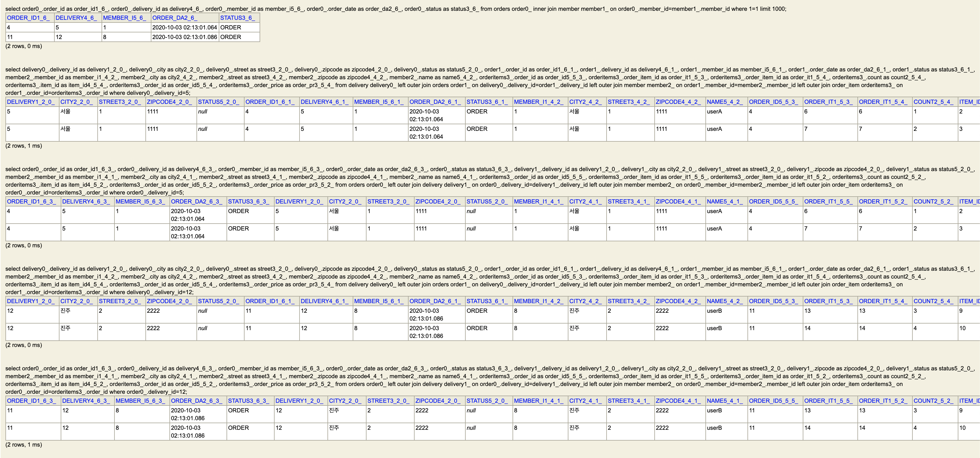Click DELIVERY4_6_ column header in first table
This screenshot has height=458, width=980.
(76, 18)
